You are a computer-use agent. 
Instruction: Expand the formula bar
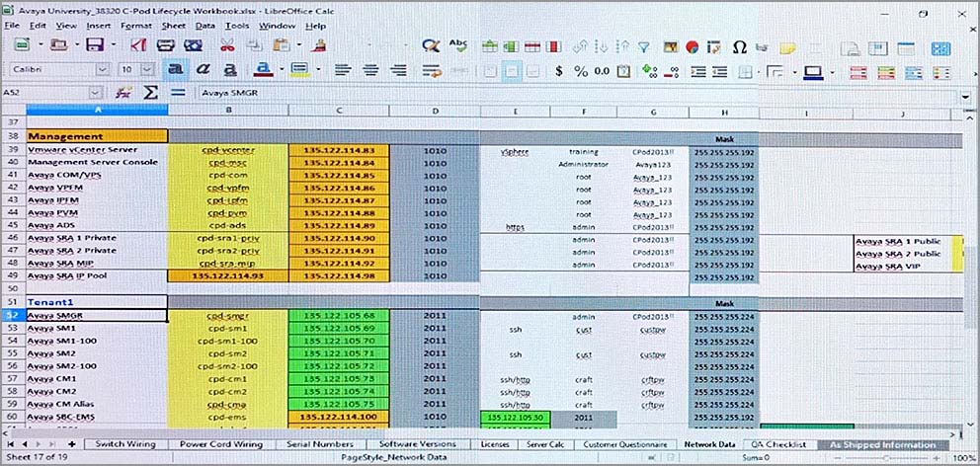point(967,98)
